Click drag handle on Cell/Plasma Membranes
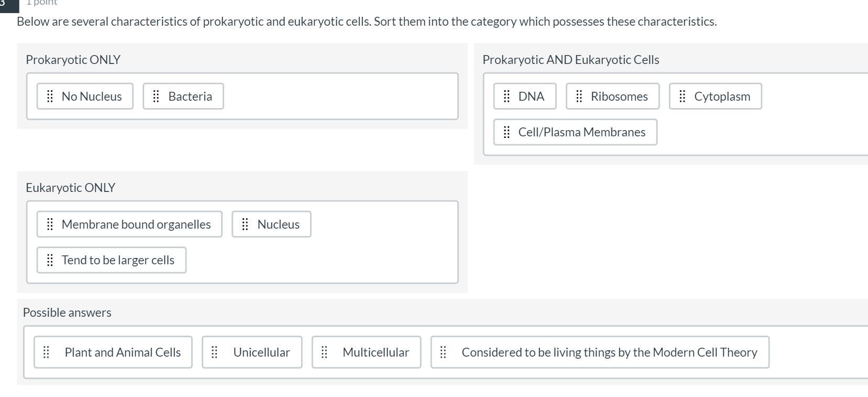Screen dimensions: 868x397 (507, 132)
